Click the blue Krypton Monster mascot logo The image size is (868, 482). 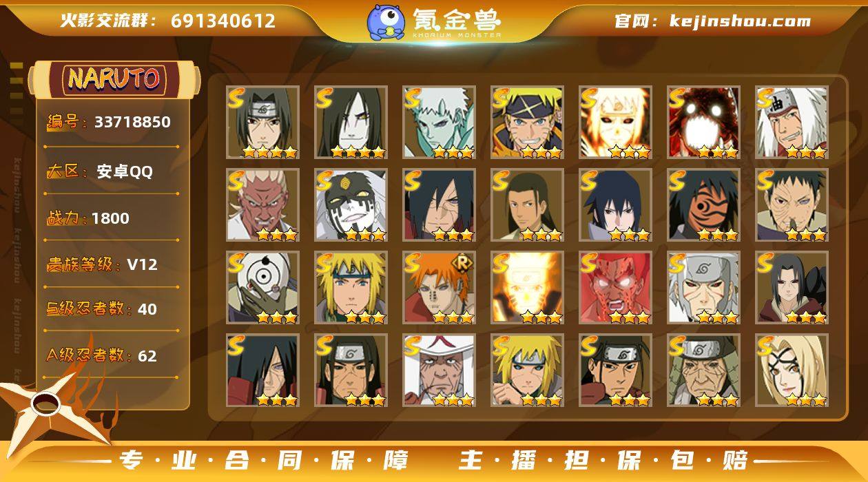(x=386, y=21)
